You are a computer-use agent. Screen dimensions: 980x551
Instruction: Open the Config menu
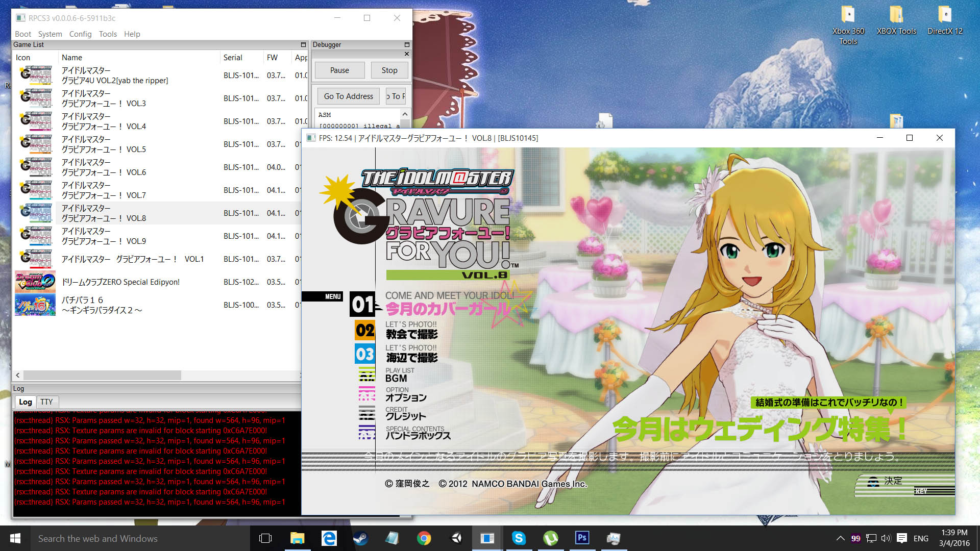pyautogui.click(x=80, y=34)
